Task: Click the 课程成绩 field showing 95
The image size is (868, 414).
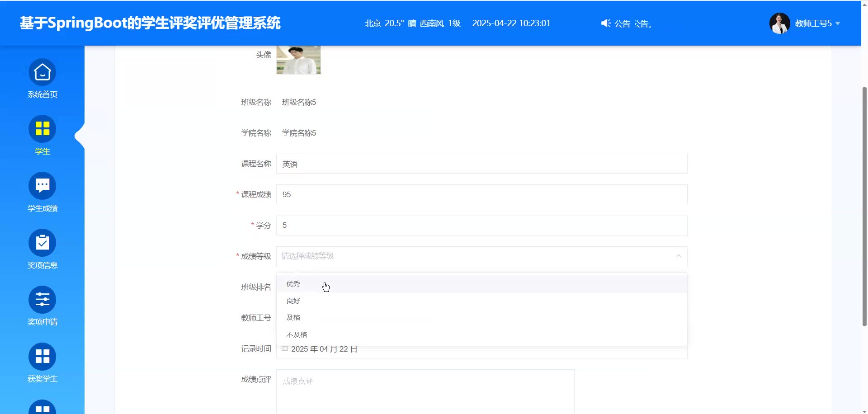Action: click(x=481, y=194)
